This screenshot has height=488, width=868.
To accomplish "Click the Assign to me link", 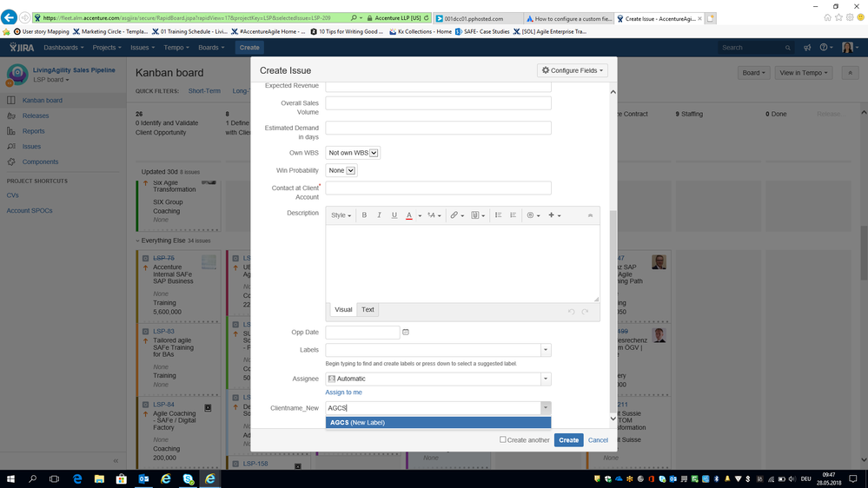I will pyautogui.click(x=343, y=392).
